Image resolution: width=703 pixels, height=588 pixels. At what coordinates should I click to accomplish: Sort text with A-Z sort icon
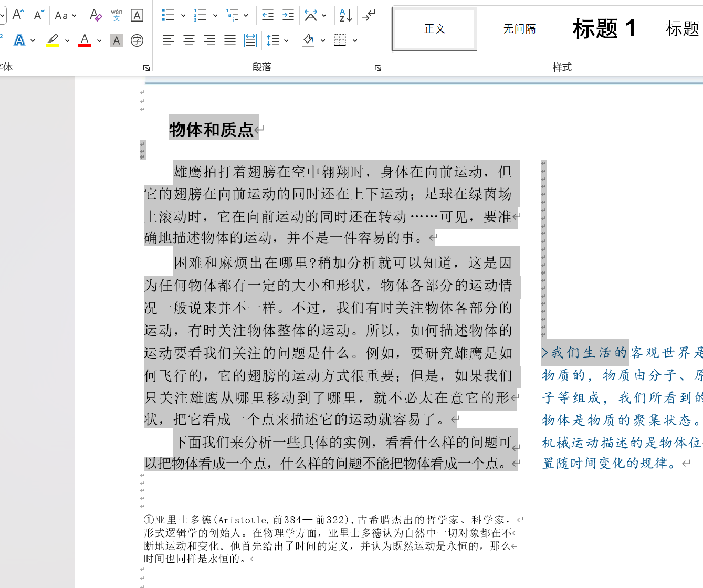coord(345,15)
